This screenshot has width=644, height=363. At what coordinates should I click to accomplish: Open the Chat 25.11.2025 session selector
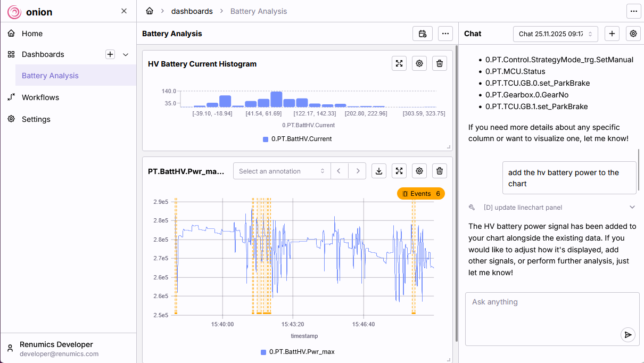coord(555,33)
